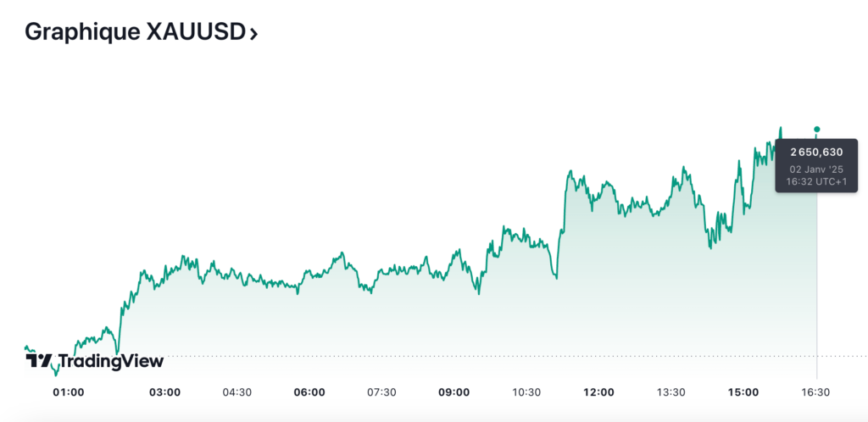868x422 pixels.
Task: Pick the 09:00 marker on the time axis
Action: 454,392
